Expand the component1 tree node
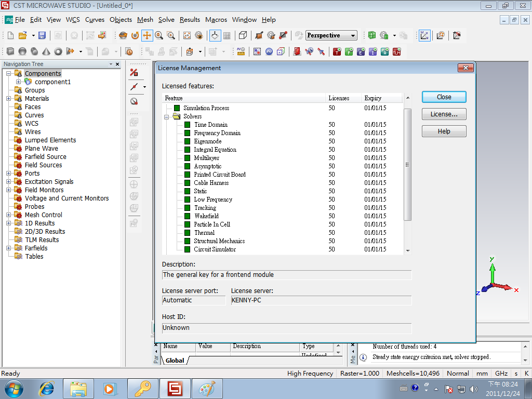 tap(18, 82)
